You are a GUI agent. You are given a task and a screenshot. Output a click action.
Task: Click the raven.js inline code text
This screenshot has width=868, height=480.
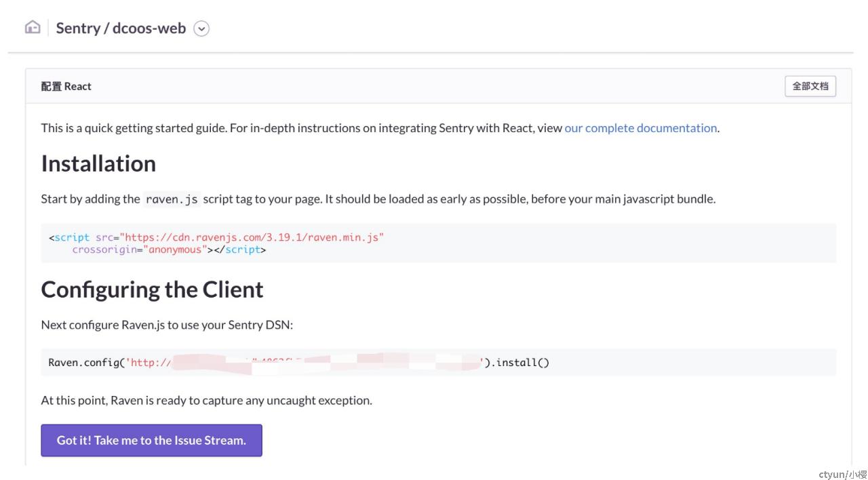(172, 199)
